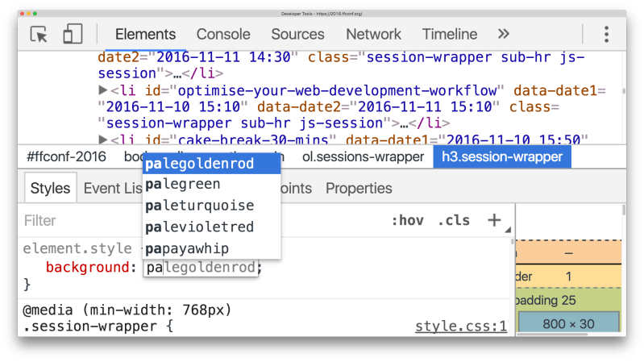
Task: Click the background value input field
Action: [201, 268]
